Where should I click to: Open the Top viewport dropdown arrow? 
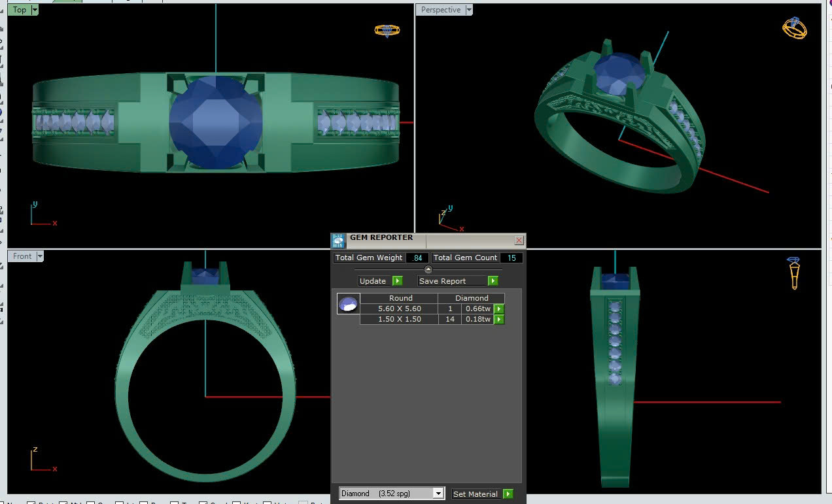(35, 10)
